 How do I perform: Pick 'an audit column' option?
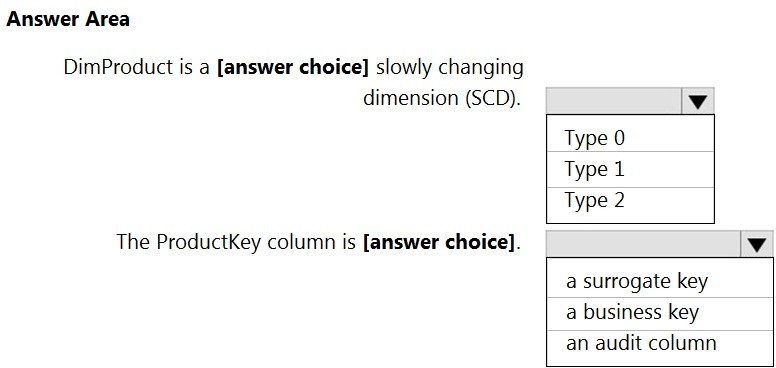[x=660, y=343]
